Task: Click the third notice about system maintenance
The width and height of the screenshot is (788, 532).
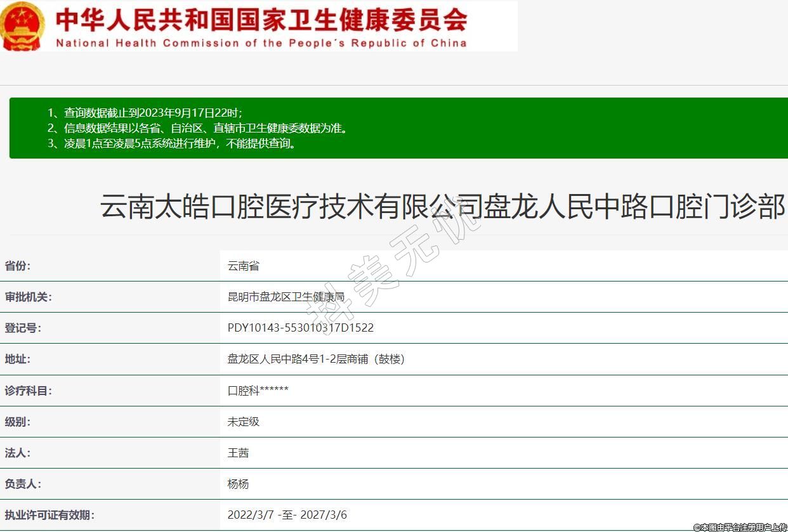Action: coord(171,143)
